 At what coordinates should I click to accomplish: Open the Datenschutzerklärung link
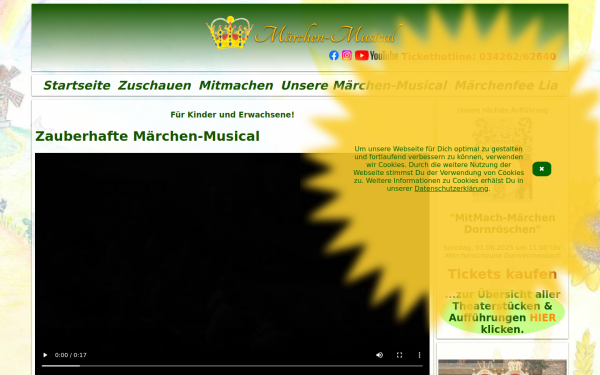point(451,189)
